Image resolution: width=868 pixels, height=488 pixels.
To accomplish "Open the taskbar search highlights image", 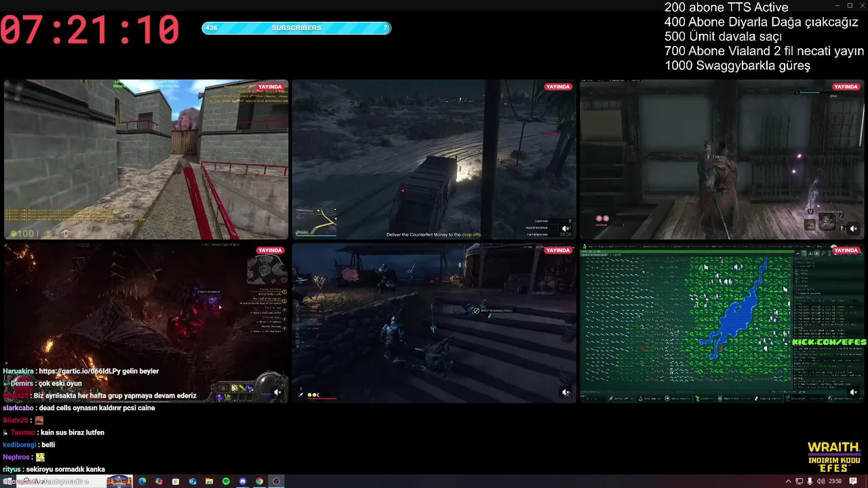I will coord(119,481).
